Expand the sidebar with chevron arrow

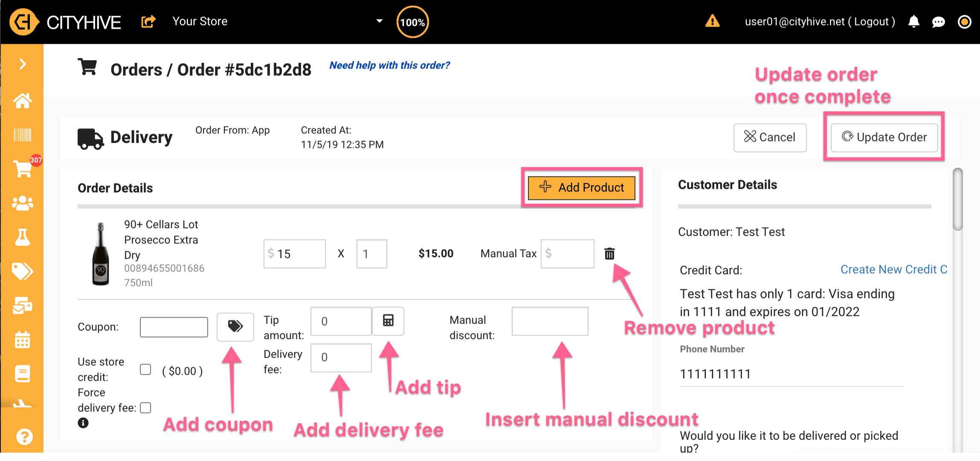23,64
